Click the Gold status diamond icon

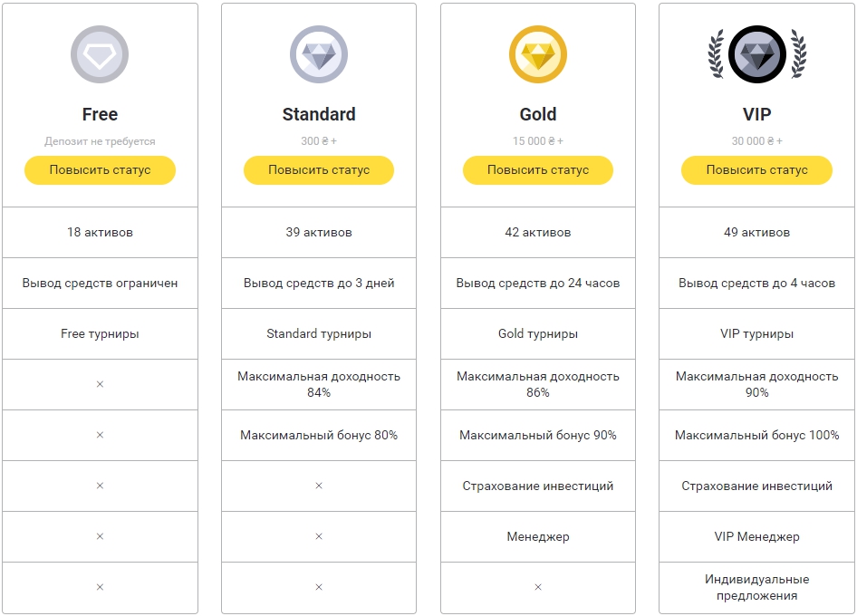538,55
